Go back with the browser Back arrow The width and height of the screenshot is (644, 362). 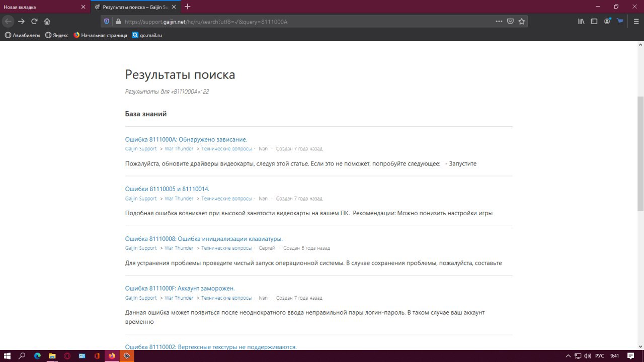(8, 21)
